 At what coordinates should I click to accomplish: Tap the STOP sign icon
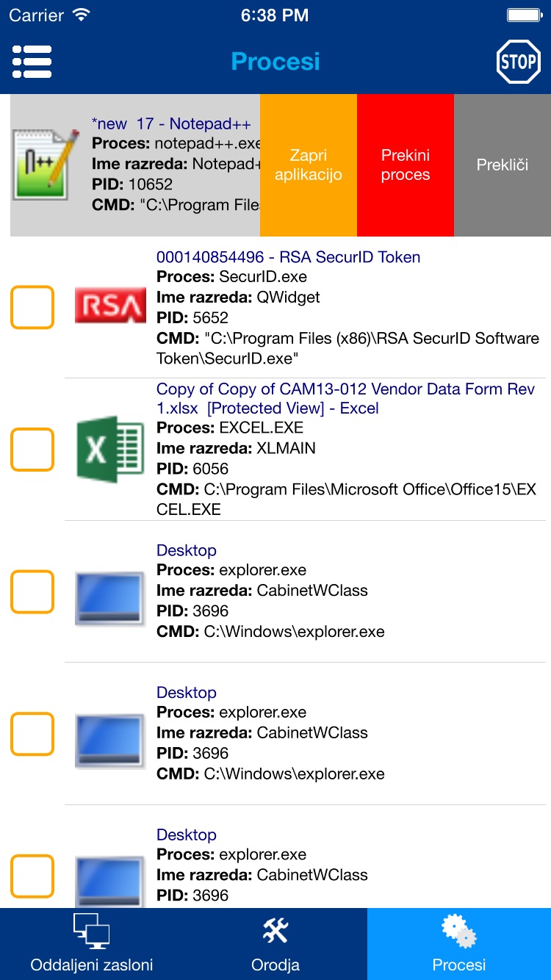(x=518, y=62)
